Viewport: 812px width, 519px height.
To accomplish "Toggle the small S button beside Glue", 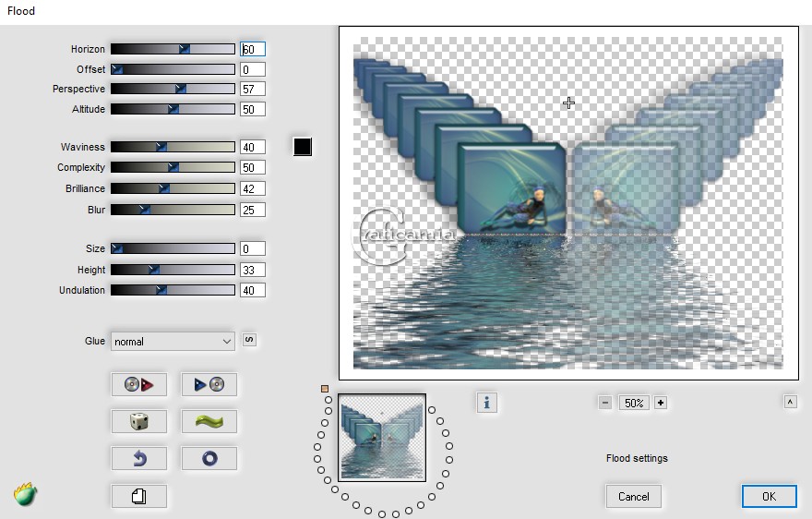I will click(249, 340).
